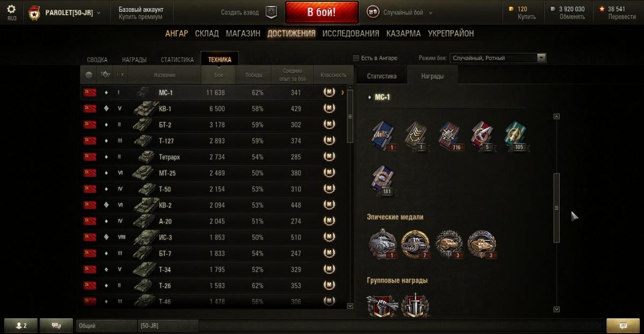This screenshot has height=334, width=644.
Task: Select the КВ-1 row in vehicle list
Action: 214,109
